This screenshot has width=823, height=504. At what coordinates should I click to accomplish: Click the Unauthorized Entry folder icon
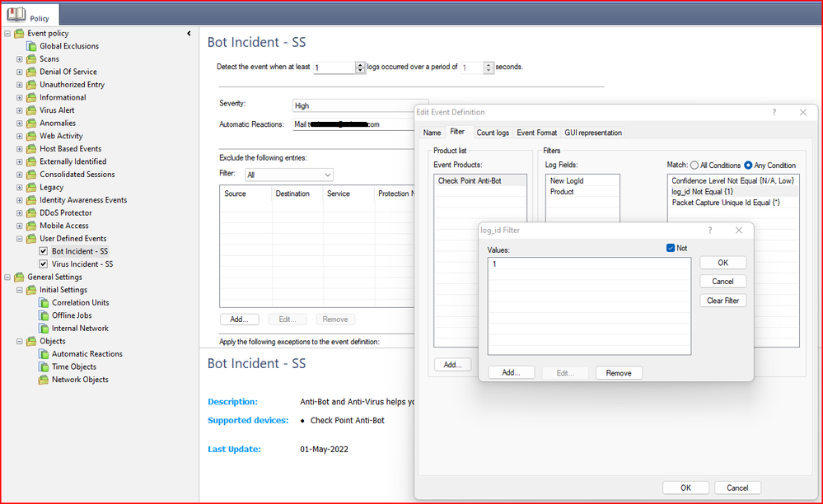click(x=31, y=85)
